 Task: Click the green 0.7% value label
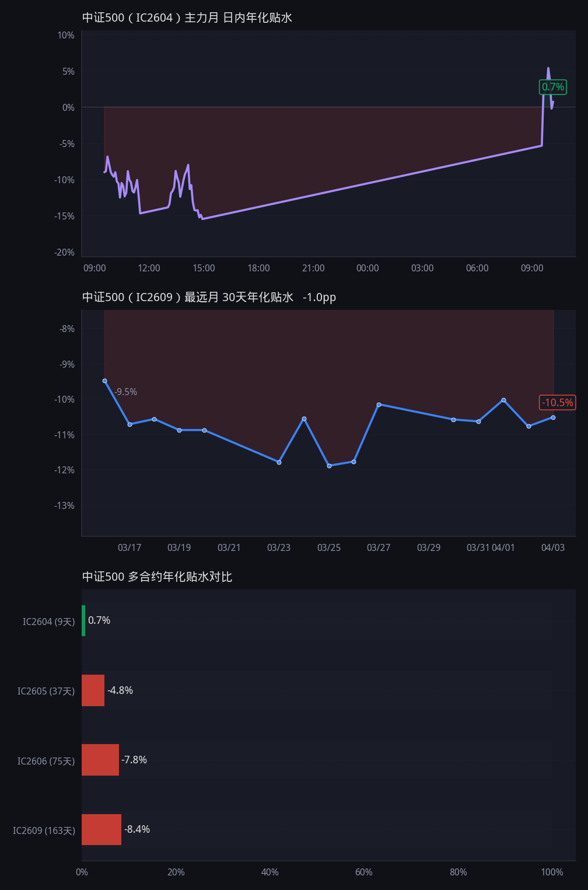[x=552, y=87]
